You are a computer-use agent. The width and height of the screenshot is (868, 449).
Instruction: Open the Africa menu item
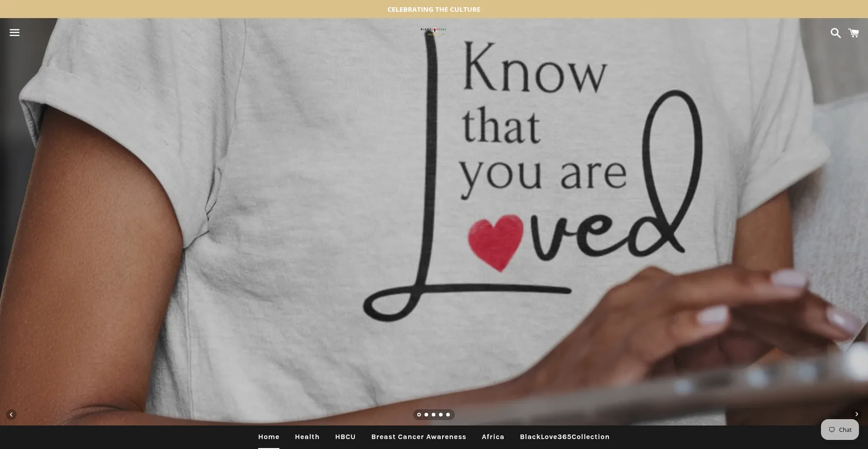493,437
